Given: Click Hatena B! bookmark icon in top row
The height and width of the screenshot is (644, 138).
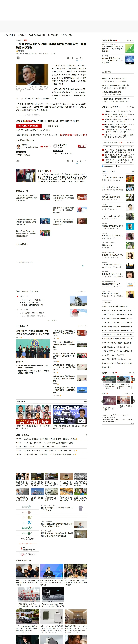Looking at the screenshot, I should 81,58.
